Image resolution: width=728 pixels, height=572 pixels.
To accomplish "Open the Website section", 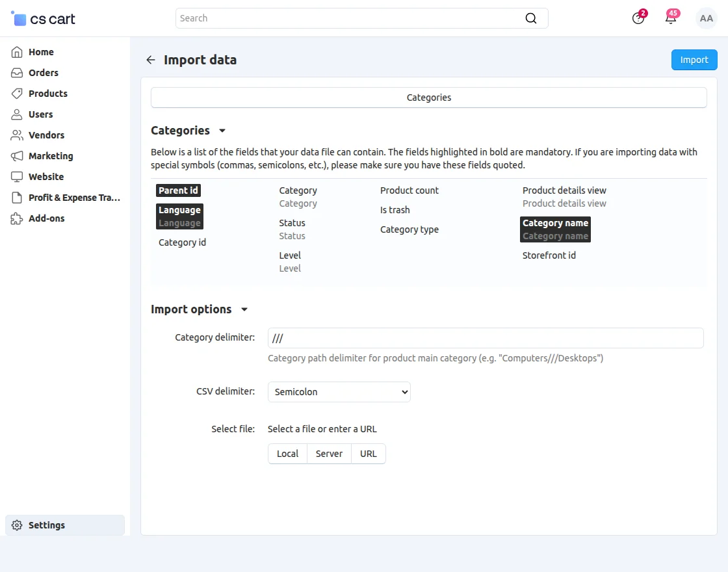I will click(x=44, y=177).
